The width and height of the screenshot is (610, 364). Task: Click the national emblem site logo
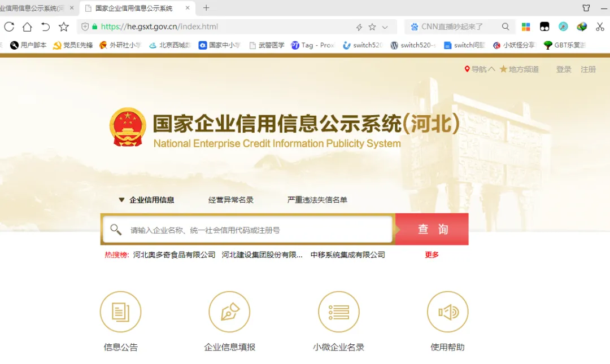coord(128,127)
